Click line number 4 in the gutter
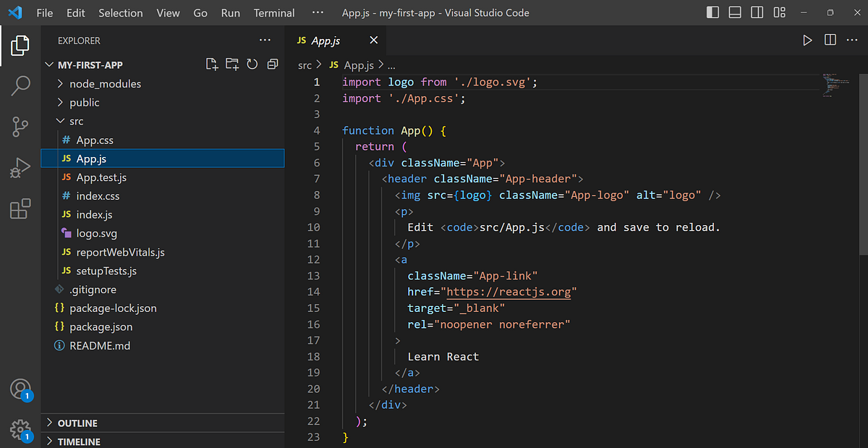The image size is (868, 448). pos(316,130)
